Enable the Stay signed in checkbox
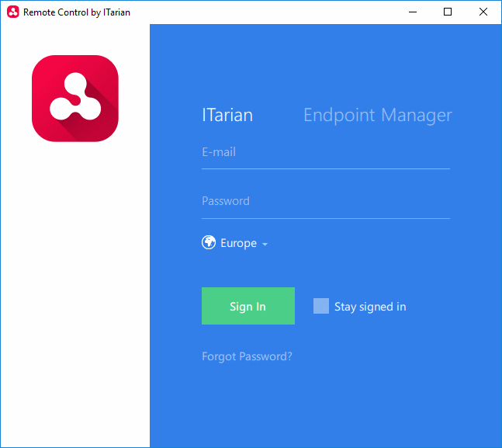 point(321,306)
